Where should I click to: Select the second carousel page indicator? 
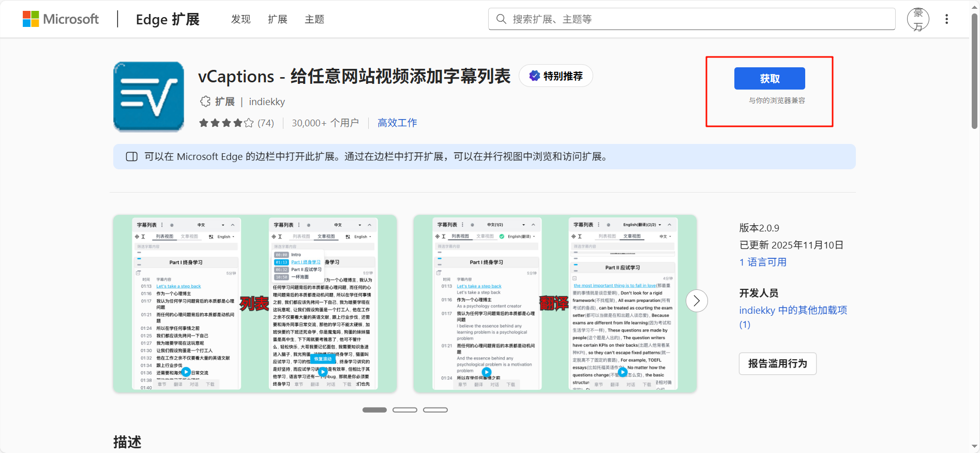point(405,410)
